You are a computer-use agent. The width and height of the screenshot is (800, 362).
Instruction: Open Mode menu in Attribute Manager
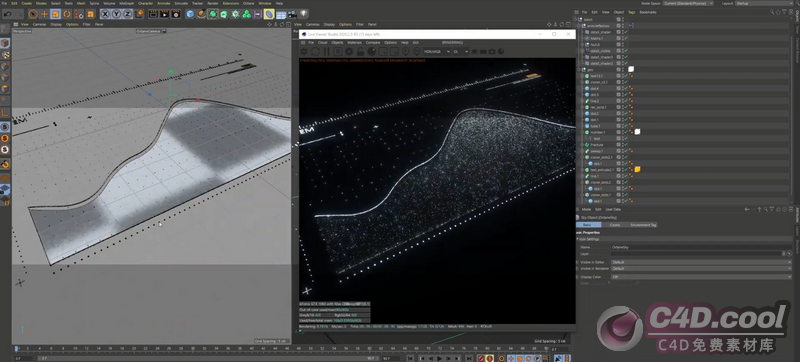point(586,210)
